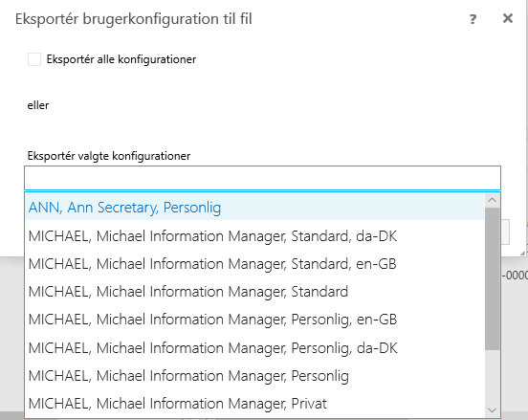Screen dimensions: 528x420
Task: Click the dialog title Eksportér brugerkonfiguration til fil
Action: point(134,19)
